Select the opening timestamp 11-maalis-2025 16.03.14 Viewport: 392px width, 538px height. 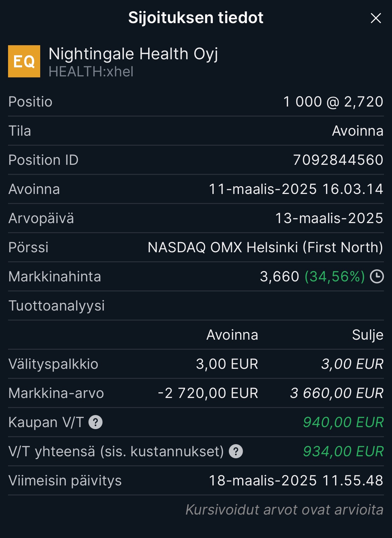coord(296,189)
